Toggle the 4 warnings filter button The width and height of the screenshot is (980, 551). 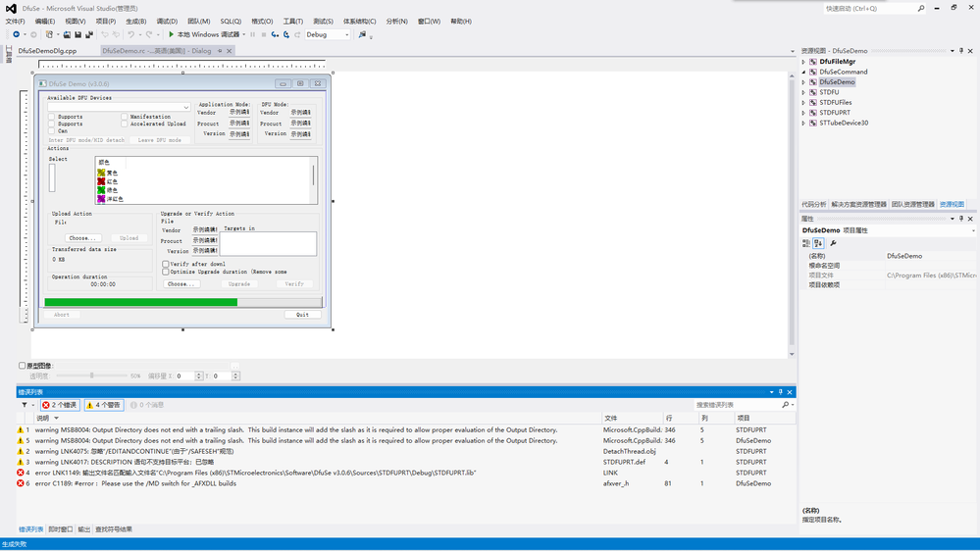104,405
